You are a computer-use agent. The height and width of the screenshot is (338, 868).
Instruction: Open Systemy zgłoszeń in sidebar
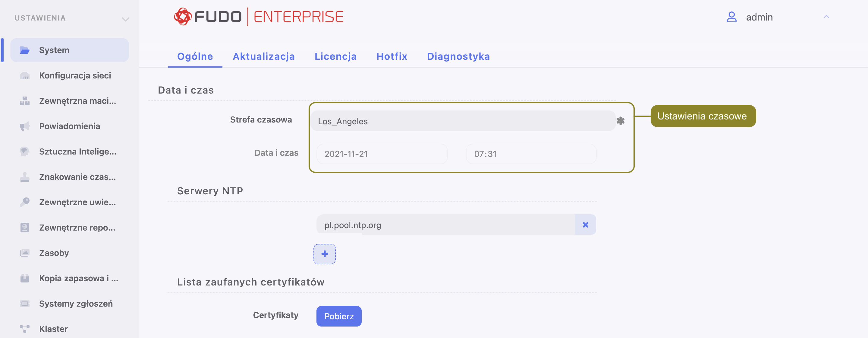click(x=76, y=303)
